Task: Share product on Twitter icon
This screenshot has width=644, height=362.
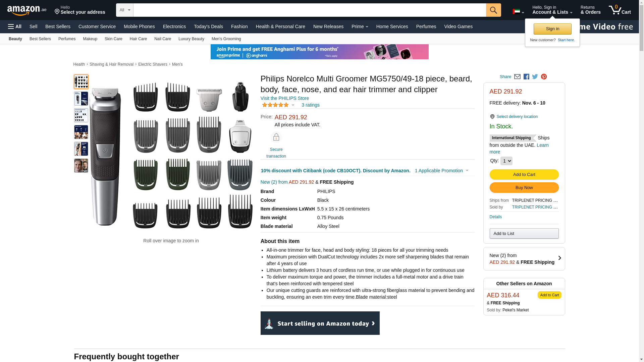Action: click(x=535, y=77)
